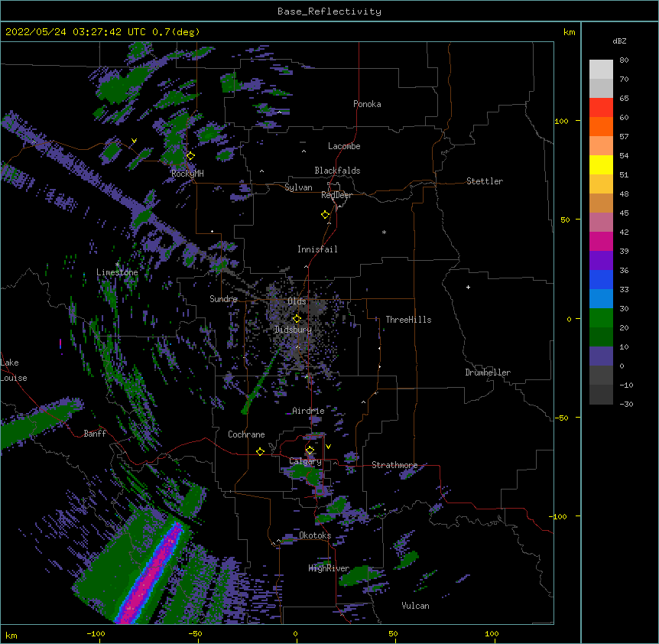Click the Okotoks town label
The image size is (659, 644).
[x=315, y=535]
